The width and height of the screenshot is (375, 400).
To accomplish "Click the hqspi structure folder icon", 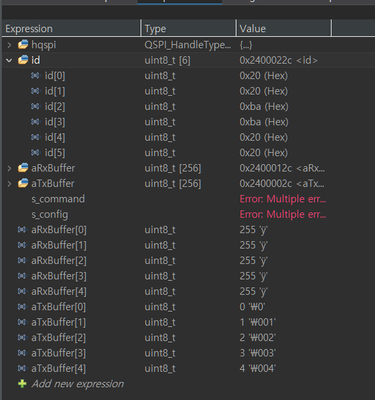I will click(23, 44).
